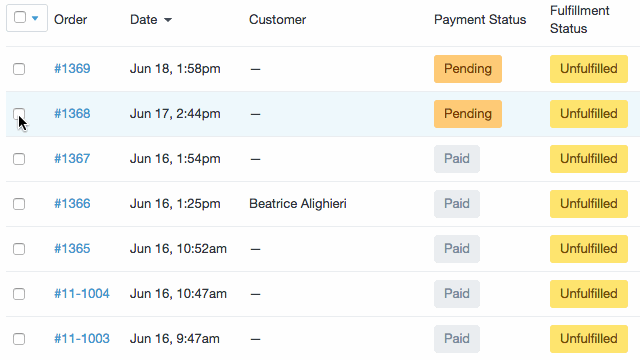Open the bulk select dropdown arrow
This screenshot has height=360, width=640.
click(35, 18)
